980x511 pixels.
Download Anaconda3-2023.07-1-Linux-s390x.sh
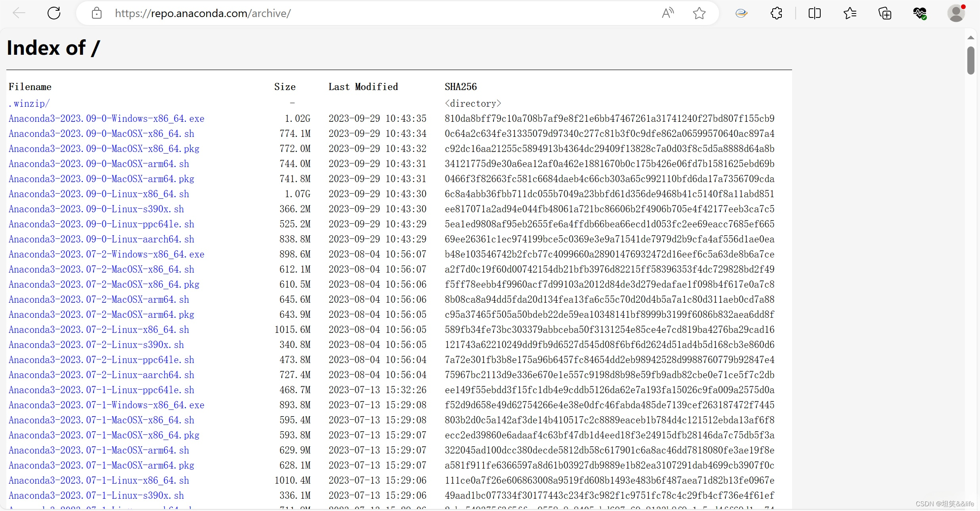click(96, 496)
